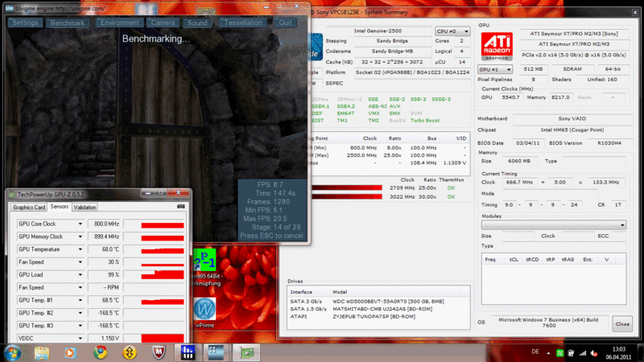Click the Close button in System Summary
Image resolution: width=644 pixels, height=362 pixels.
click(622, 324)
